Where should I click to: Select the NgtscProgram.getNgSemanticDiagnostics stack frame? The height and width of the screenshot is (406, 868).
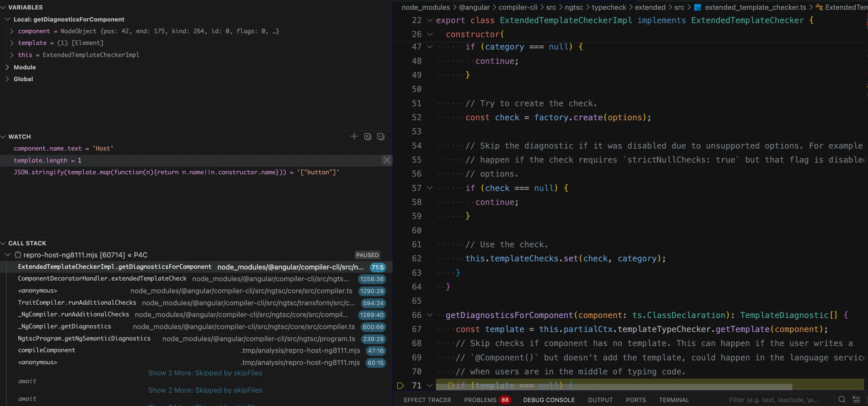(196, 339)
